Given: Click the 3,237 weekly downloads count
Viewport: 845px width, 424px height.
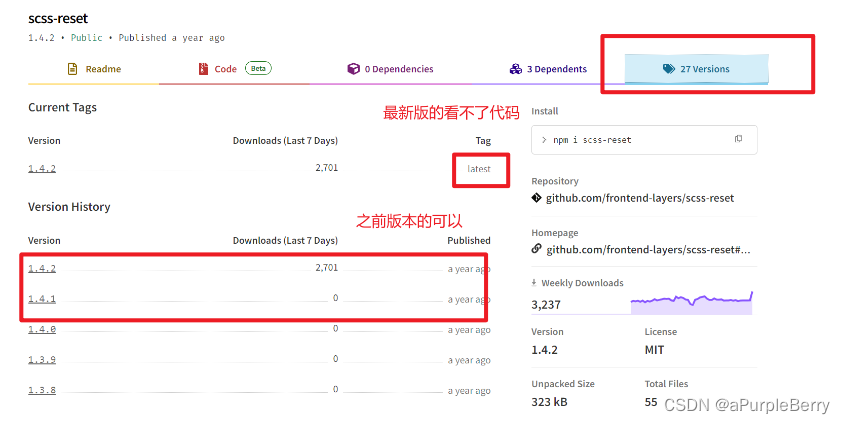Looking at the screenshot, I should 546,305.
